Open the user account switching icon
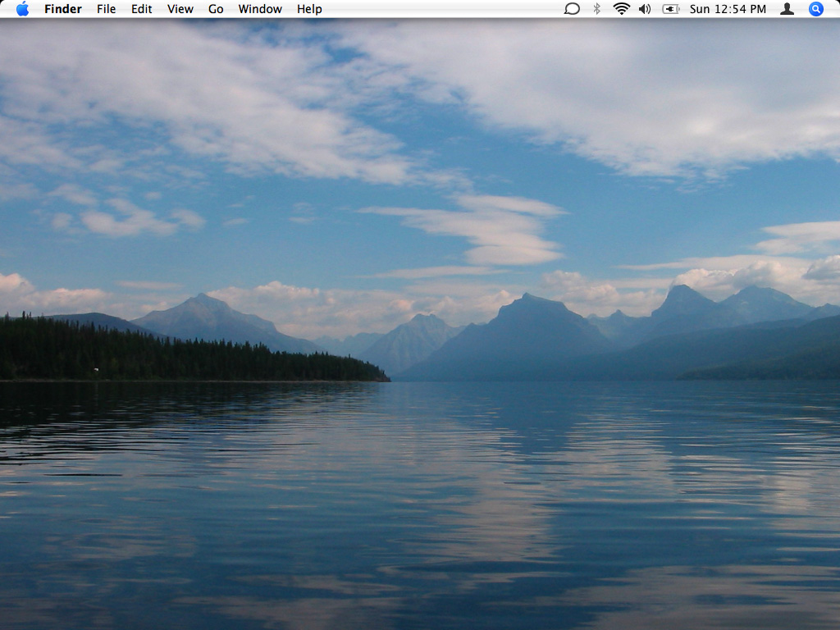Screen dimensions: 840x630 click(787, 8)
